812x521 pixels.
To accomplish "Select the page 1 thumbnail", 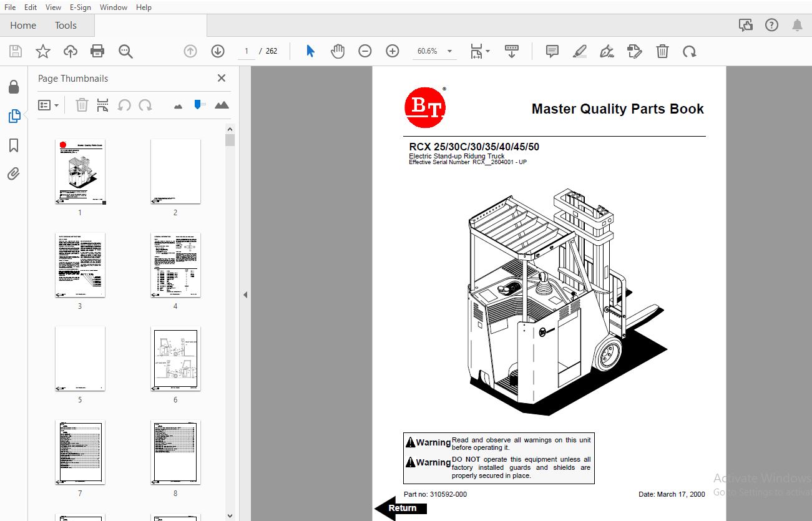I will click(80, 172).
